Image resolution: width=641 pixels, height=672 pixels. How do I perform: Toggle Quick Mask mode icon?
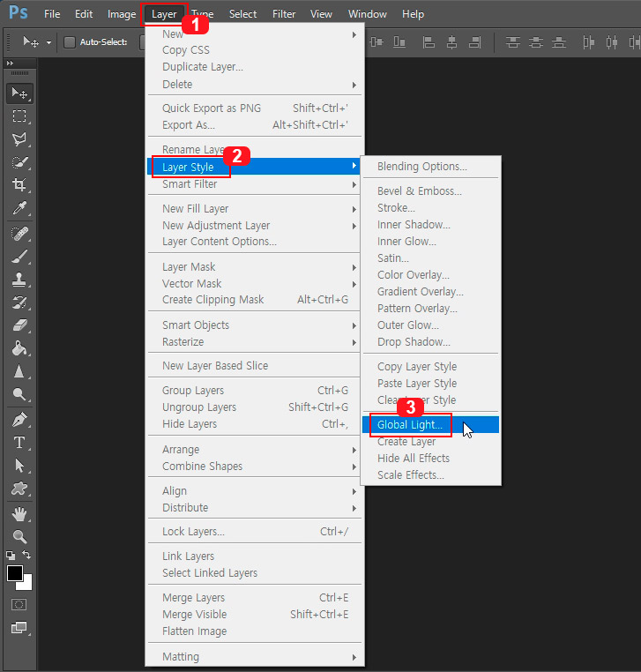pos(19,605)
